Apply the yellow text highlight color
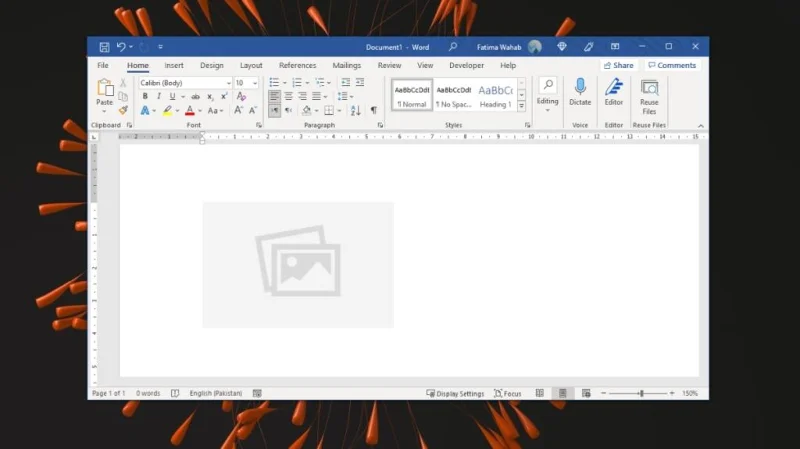The width and height of the screenshot is (800, 449). 167,110
